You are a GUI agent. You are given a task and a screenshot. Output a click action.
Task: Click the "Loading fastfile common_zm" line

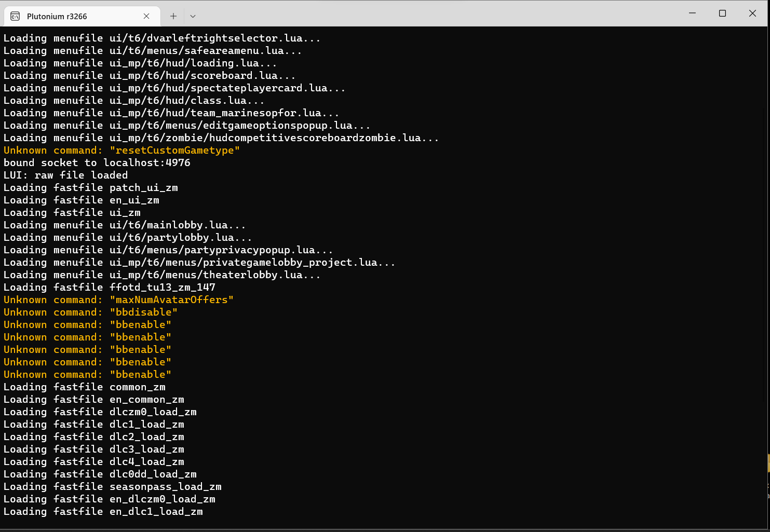coord(85,387)
